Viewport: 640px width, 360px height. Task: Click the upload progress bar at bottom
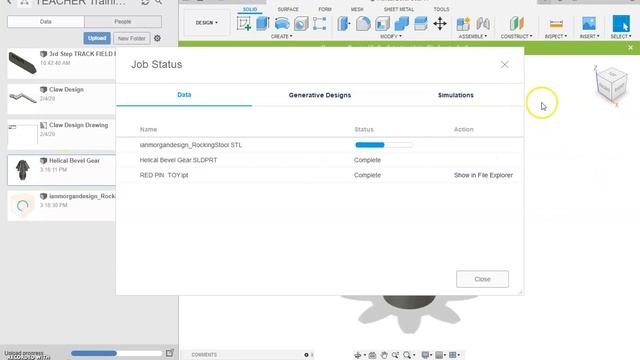pyautogui.click(x=117, y=353)
